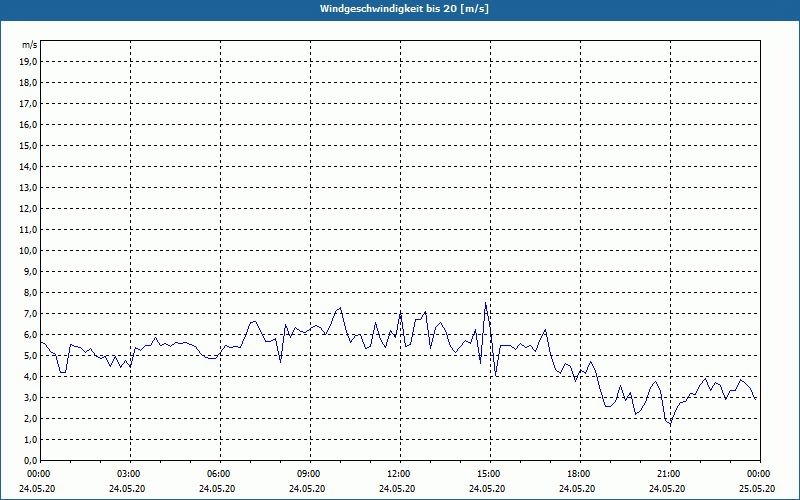Image resolution: width=800 pixels, height=500 pixels.
Task: Select the '09:00' time label
Action: (308, 474)
